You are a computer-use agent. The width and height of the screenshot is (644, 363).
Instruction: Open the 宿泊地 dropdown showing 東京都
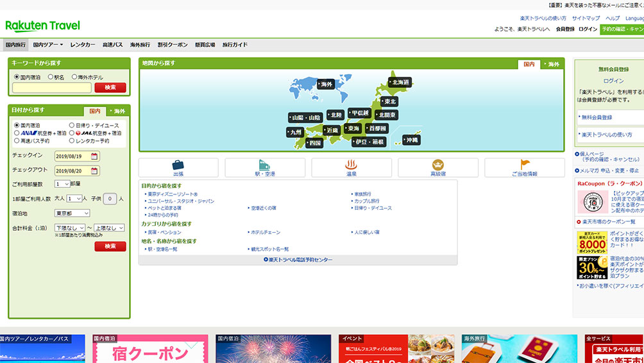(72, 213)
